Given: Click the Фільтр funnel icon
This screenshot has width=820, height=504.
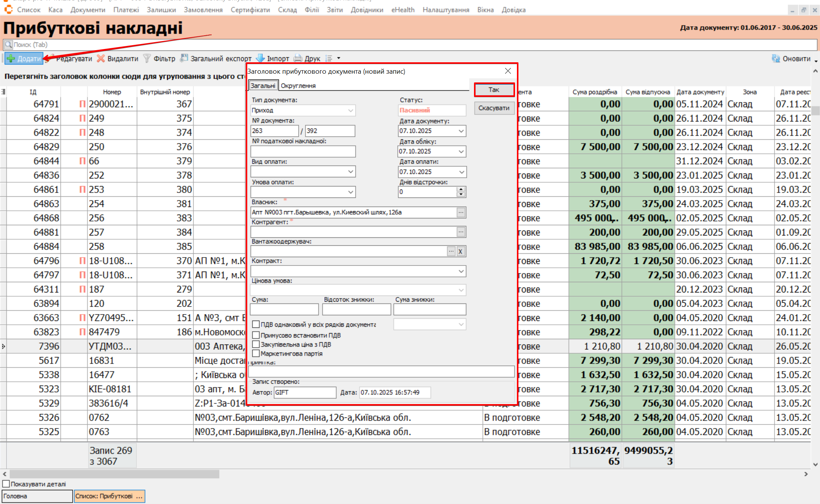Looking at the screenshot, I should pyautogui.click(x=147, y=58).
